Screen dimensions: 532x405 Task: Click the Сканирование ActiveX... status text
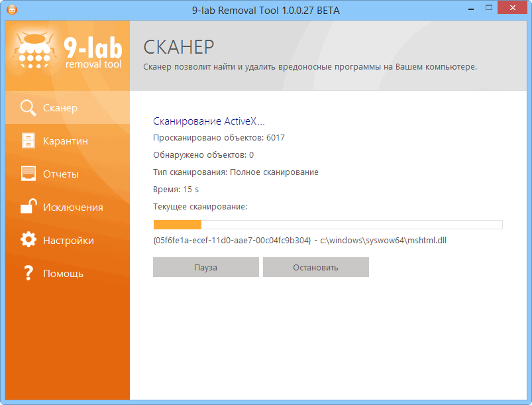tap(209, 121)
